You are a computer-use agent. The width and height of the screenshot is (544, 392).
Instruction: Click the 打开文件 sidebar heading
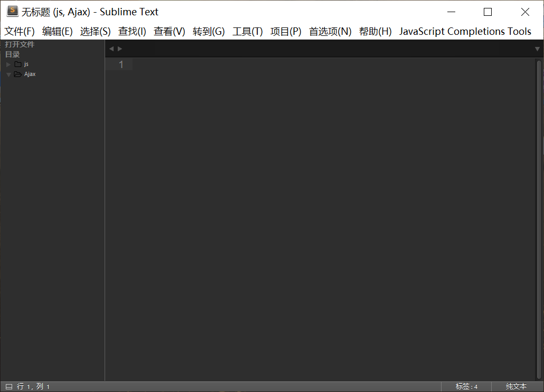pyautogui.click(x=20, y=44)
